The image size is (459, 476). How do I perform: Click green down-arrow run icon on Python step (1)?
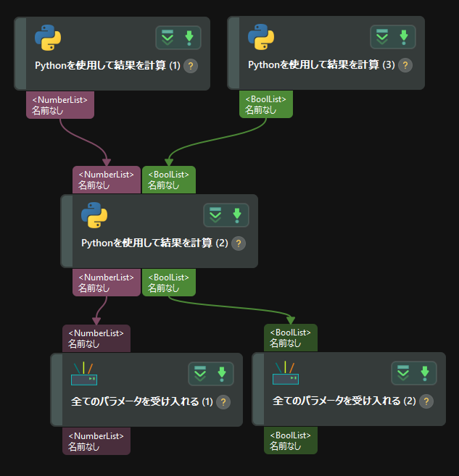pos(189,38)
